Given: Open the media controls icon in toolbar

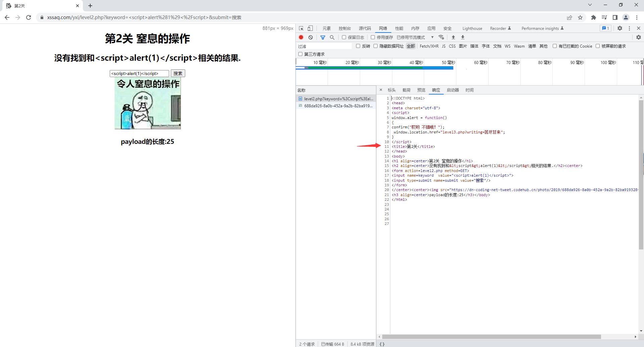Looking at the screenshot, I should (604, 17).
